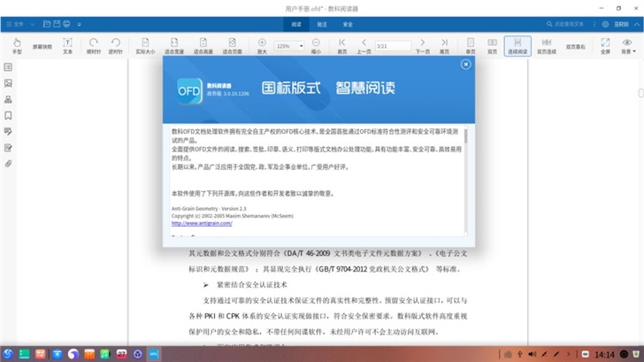Set view to actual size (实际大小)

pyautogui.click(x=145, y=46)
